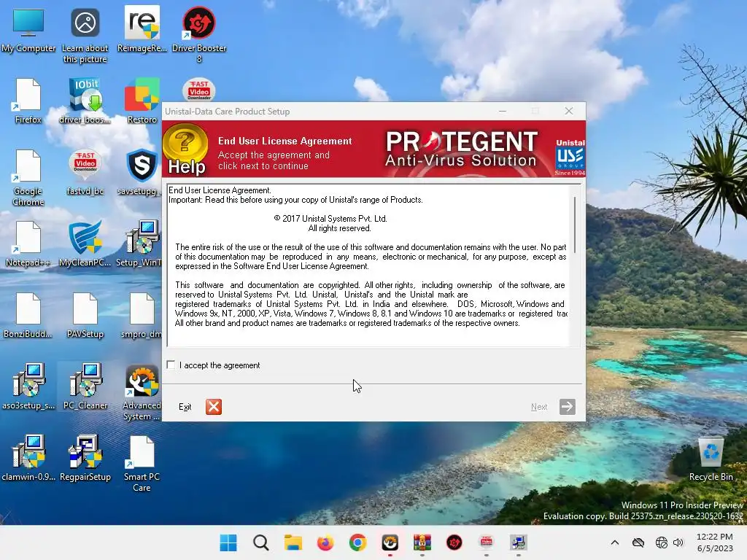Select the clamwin-0.9... installer icon
Viewport: 747px width, 560px height.
pyautogui.click(x=28, y=458)
